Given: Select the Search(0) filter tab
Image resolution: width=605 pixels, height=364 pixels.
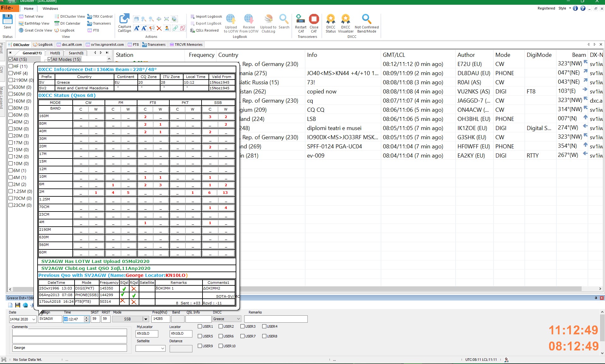Looking at the screenshot, I should click(x=76, y=53).
